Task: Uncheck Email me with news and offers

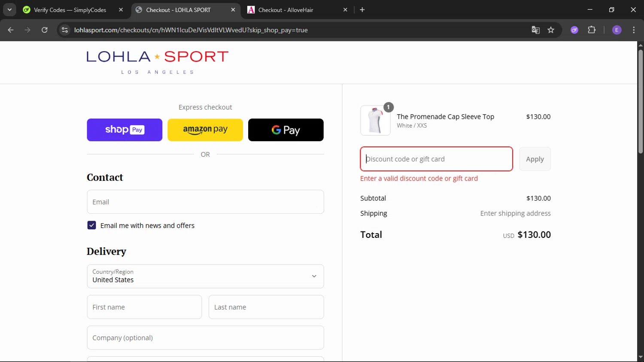Action: [x=91, y=225]
